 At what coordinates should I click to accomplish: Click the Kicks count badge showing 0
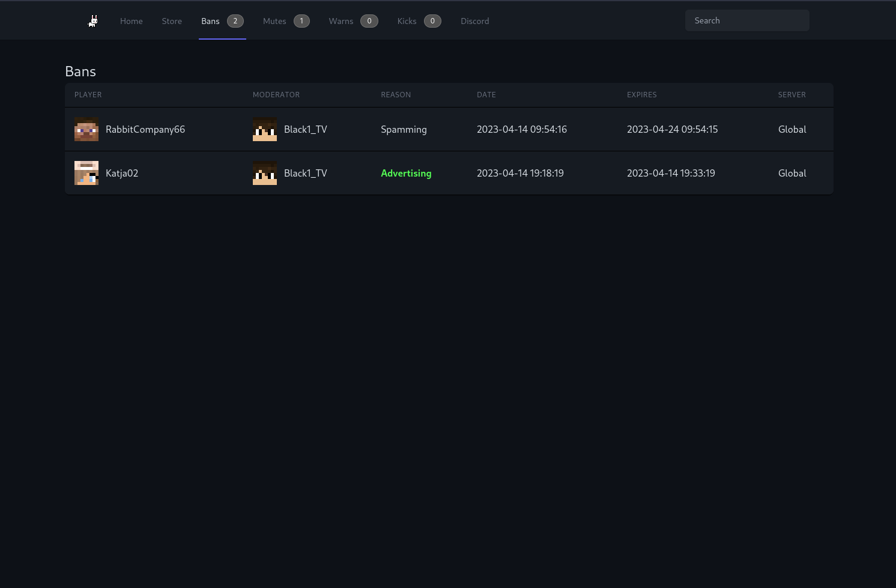[x=432, y=20]
